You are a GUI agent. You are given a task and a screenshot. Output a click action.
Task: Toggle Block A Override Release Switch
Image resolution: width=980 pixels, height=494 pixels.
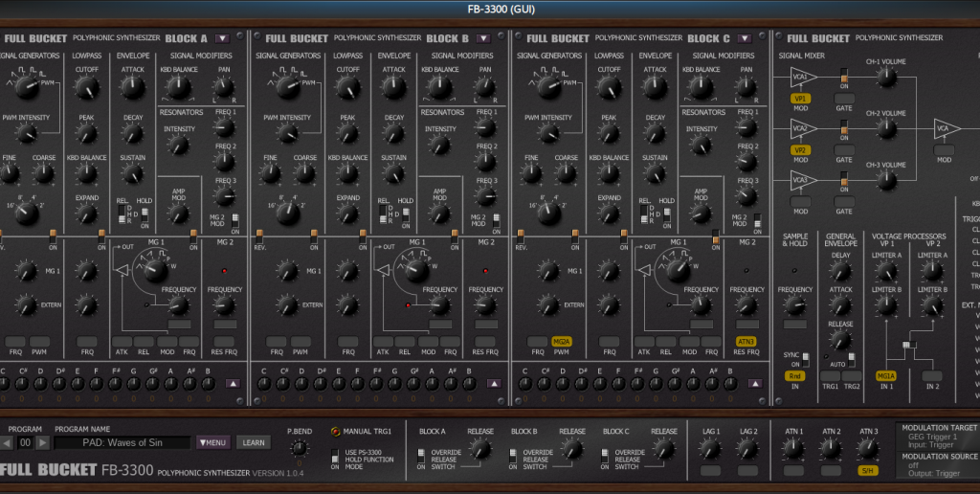[421, 456]
